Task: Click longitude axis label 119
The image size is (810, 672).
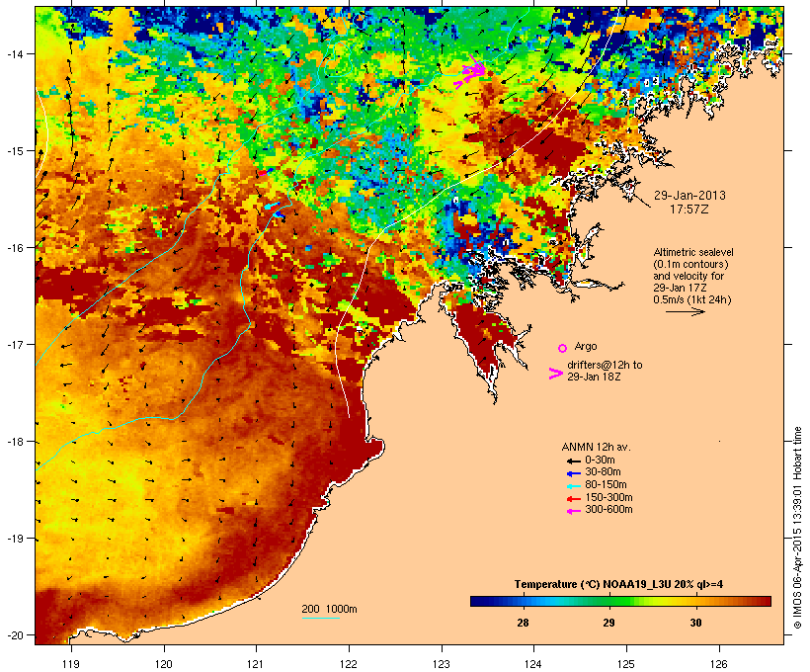Action: pos(71,664)
